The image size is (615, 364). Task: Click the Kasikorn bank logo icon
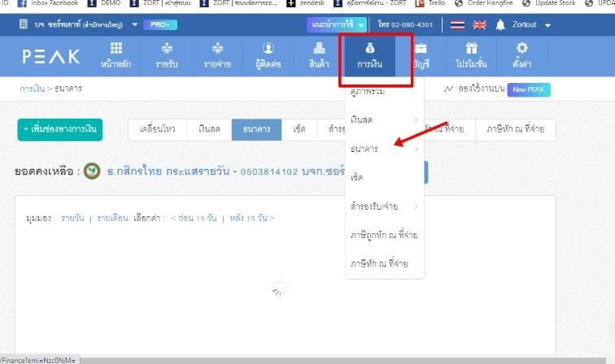point(92,171)
